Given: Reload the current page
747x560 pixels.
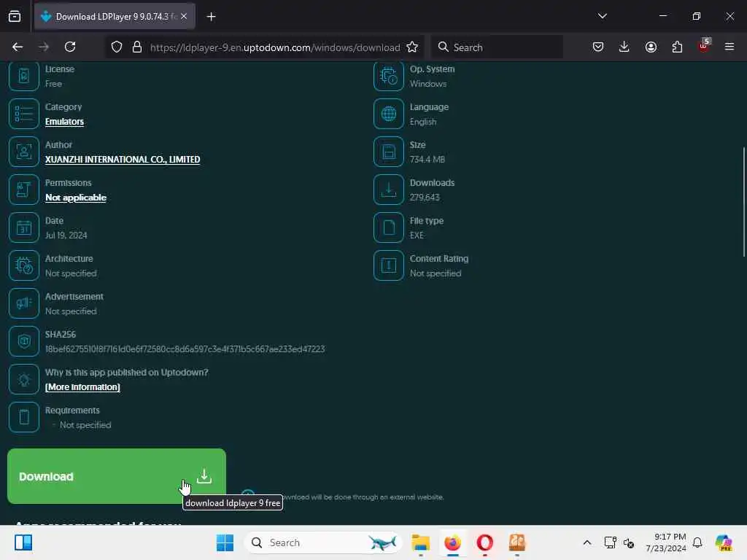Looking at the screenshot, I should coord(70,47).
